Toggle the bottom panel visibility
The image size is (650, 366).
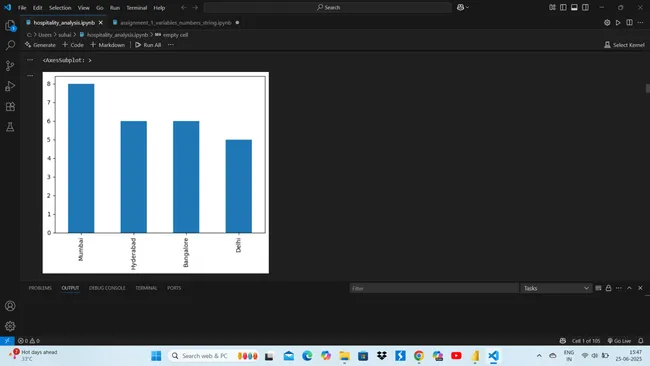pyautogui.click(x=574, y=7)
